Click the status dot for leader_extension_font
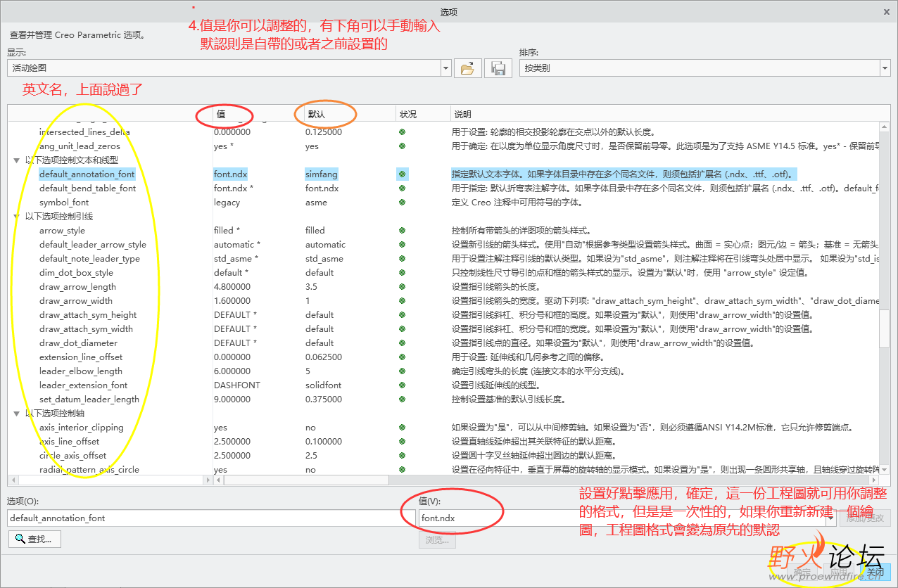This screenshot has width=898, height=588. tap(402, 385)
